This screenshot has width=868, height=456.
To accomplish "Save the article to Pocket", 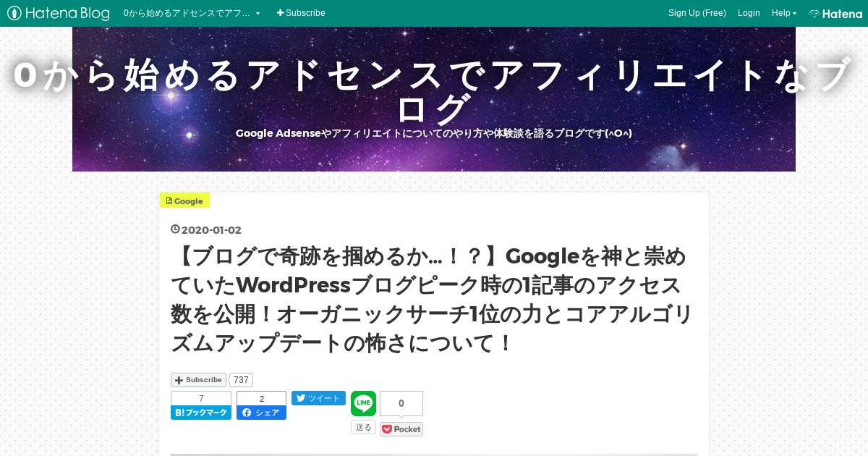I will (401, 429).
